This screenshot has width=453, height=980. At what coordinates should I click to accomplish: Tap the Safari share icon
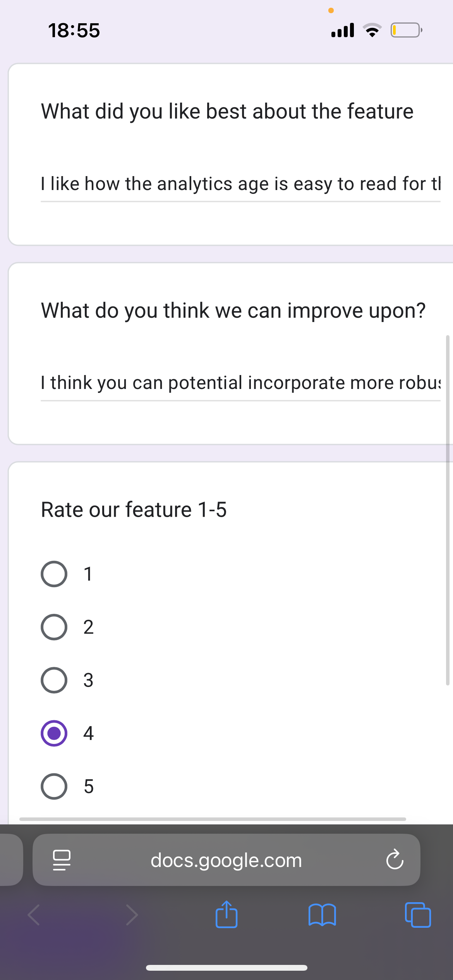coord(226,915)
